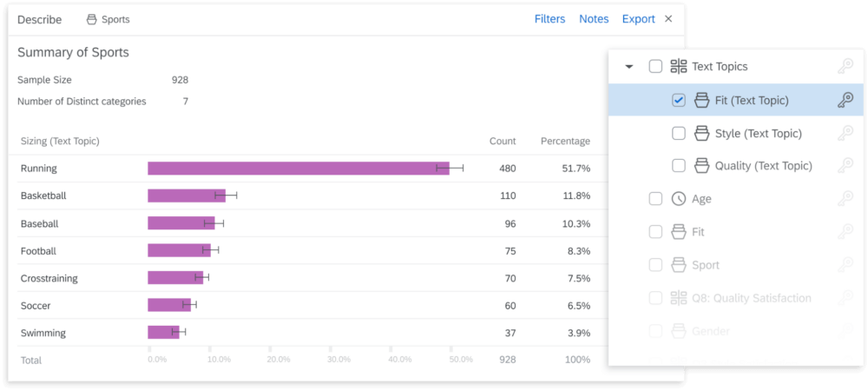Open the Filters menu
This screenshot has height=391, width=868.
[x=549, y=19]
